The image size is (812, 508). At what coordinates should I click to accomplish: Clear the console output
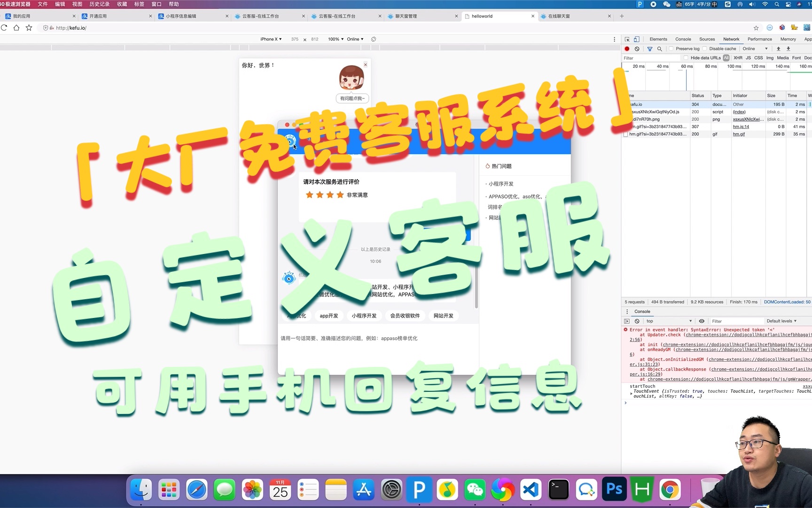pyautogui.click(x=637, y=321)
